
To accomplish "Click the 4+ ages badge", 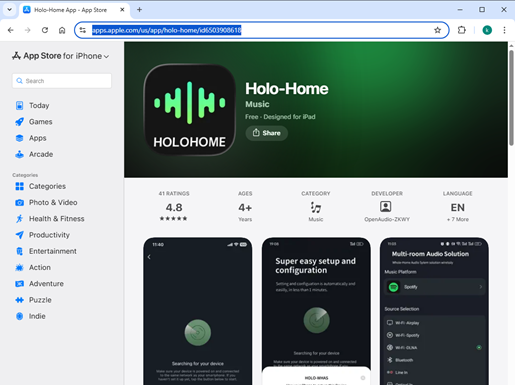I will (245, 208).
